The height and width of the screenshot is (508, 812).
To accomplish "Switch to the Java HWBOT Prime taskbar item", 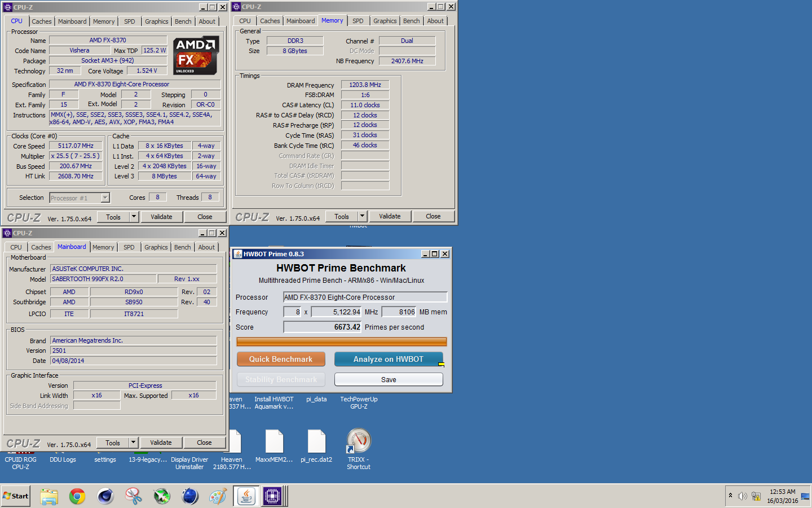I will (x=246, y=496).
